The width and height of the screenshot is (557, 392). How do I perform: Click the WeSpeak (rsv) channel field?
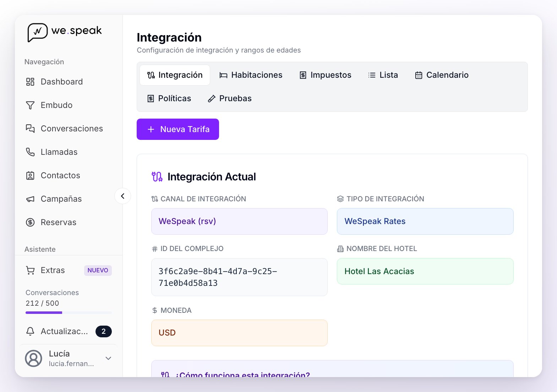[x=239, y=221]
